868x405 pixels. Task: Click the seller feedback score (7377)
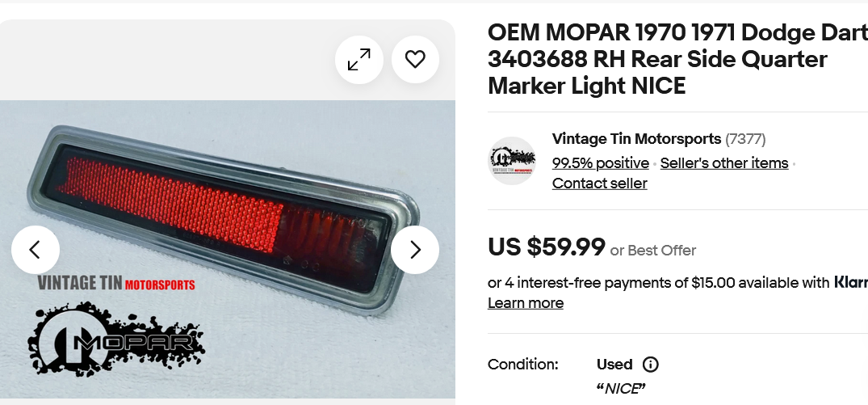745,139
